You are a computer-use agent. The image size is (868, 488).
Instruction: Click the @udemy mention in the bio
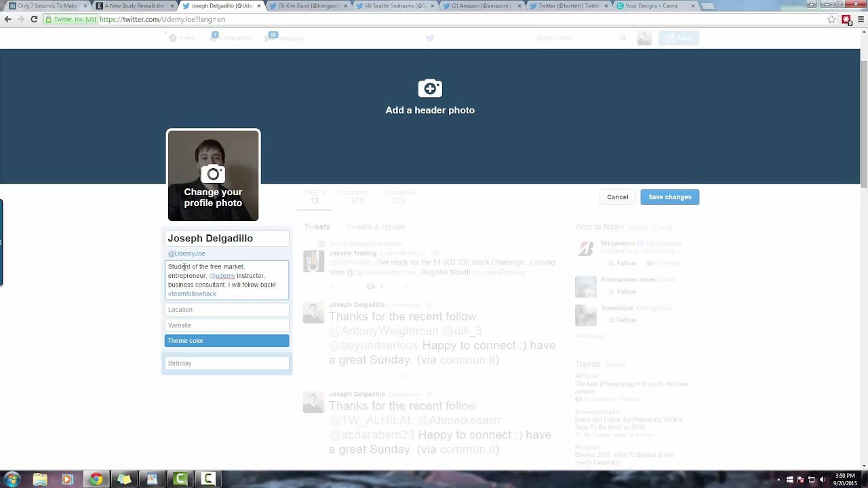222,276
